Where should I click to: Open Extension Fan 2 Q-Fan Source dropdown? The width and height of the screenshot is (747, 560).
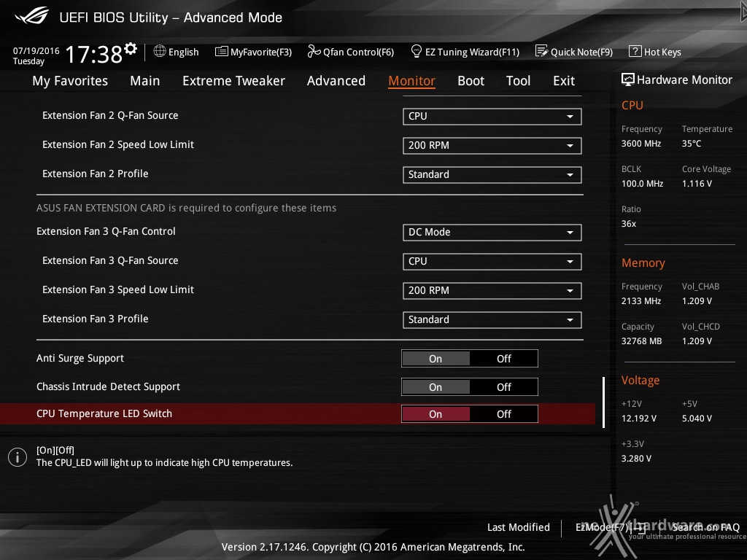pyautogui.click(x=492, y=116)
